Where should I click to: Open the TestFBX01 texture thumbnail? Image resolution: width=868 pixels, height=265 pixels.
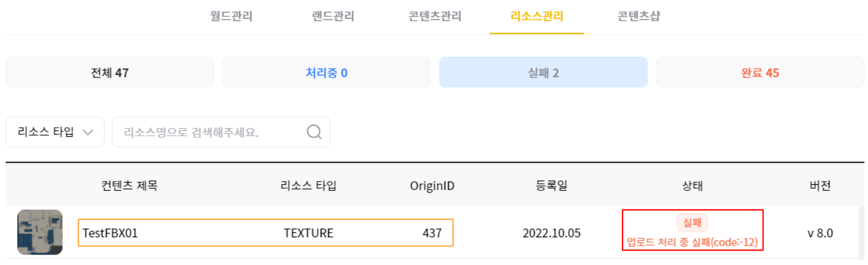(x=40, y=232)
